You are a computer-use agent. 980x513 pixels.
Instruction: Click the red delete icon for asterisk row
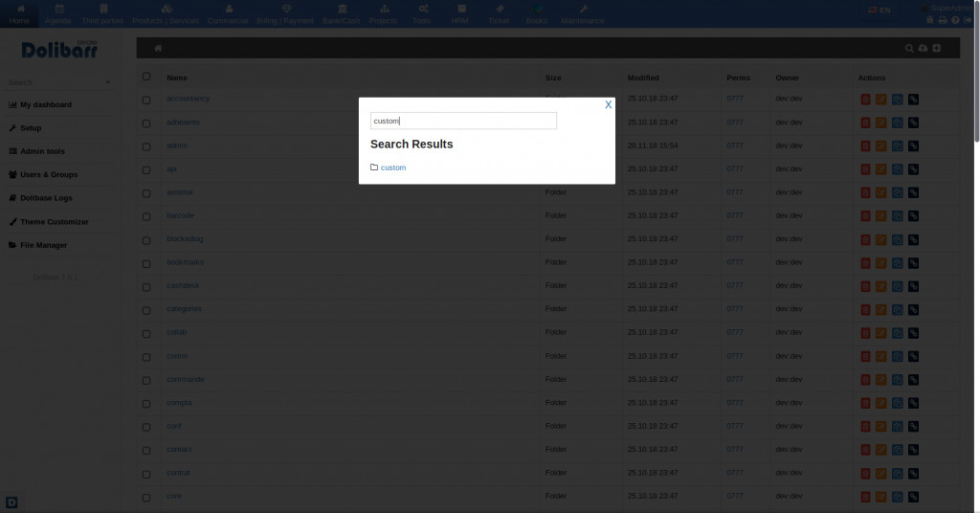pyautogui.click(x=865, y=192)
